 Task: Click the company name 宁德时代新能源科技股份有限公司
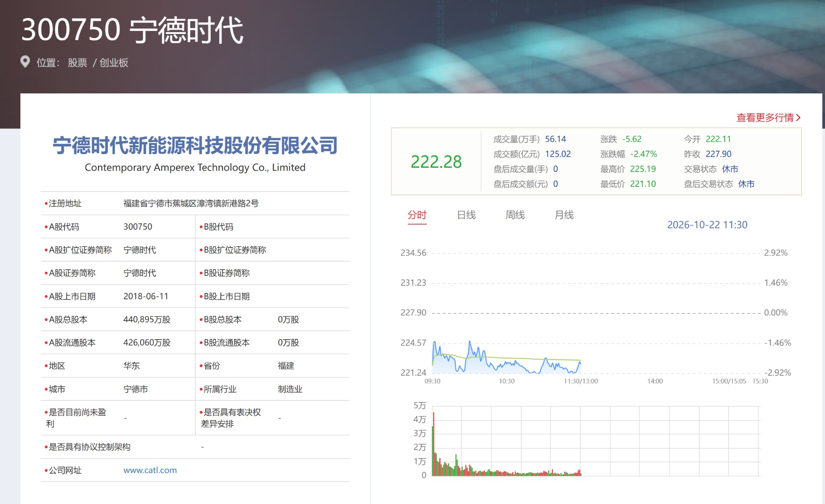tap(195, 146)
